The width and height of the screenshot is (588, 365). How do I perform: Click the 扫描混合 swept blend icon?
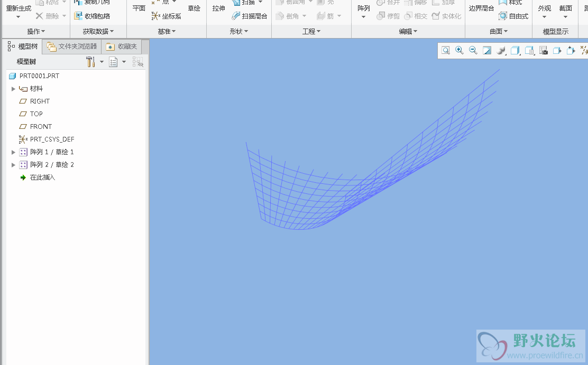coord(236,16)
